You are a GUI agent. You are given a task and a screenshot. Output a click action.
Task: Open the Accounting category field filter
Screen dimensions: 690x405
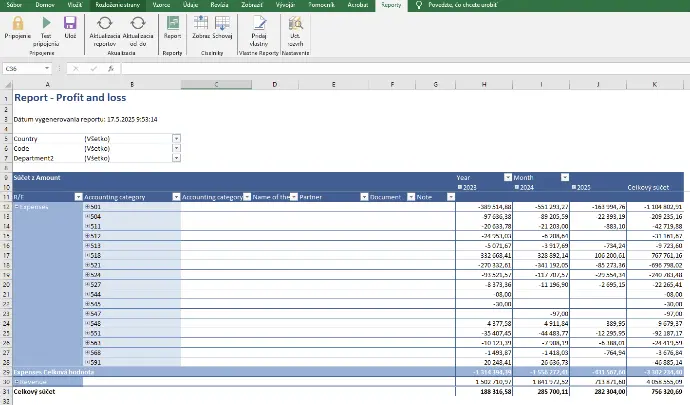pos(176,197)
